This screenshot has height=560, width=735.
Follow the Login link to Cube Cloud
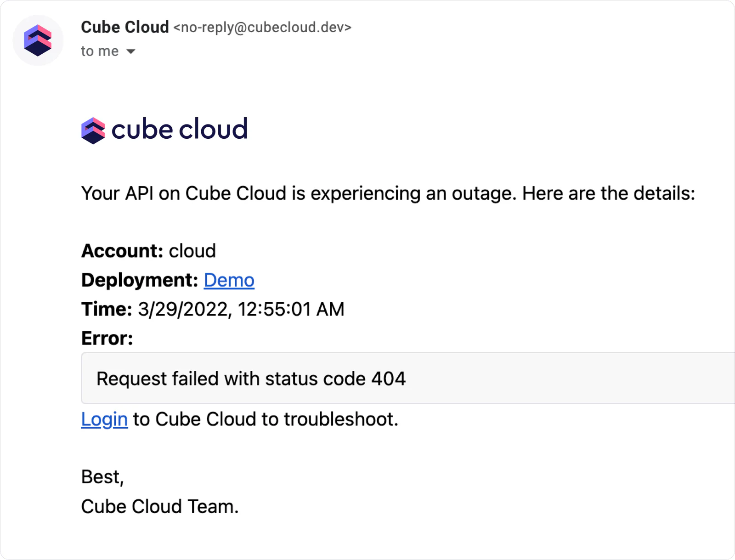[x=104, y=419]
